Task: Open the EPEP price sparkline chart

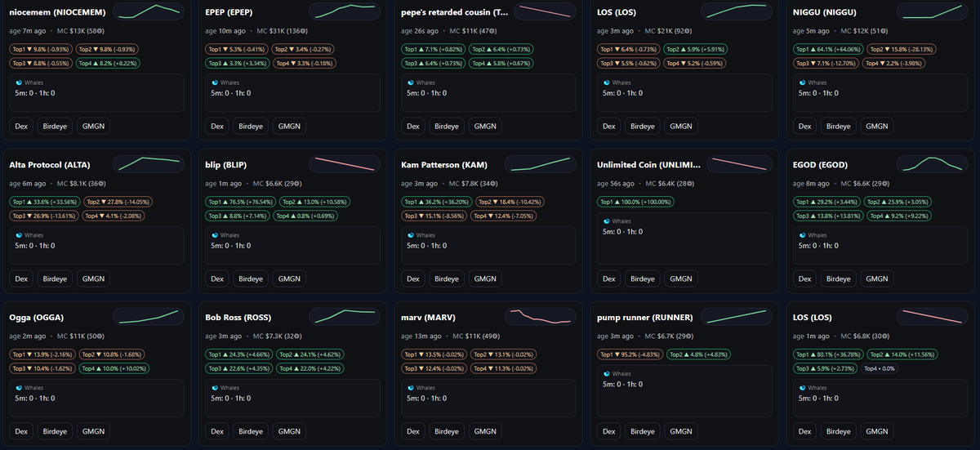Action: coord(346,11)
